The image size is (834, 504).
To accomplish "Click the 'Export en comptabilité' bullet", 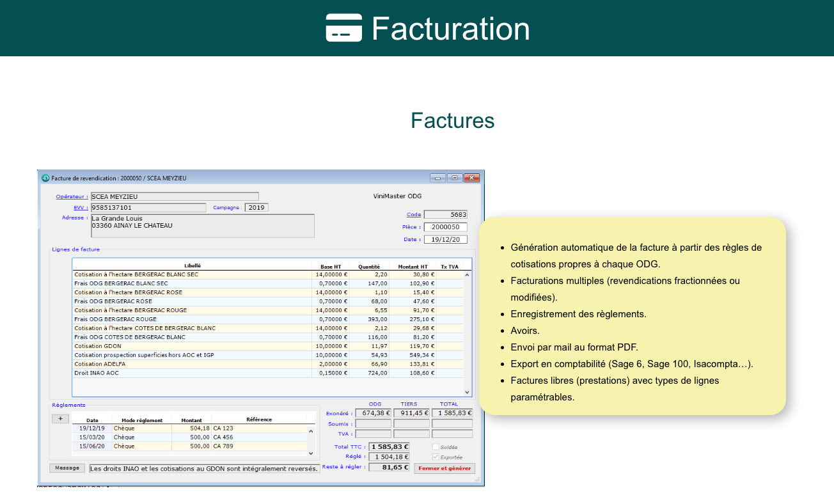I will click(632, 364).
